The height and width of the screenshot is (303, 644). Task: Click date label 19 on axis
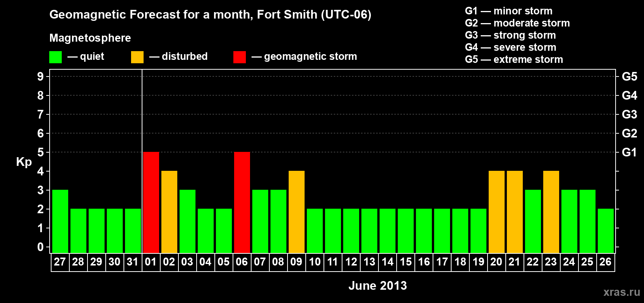tap(478, 262)
